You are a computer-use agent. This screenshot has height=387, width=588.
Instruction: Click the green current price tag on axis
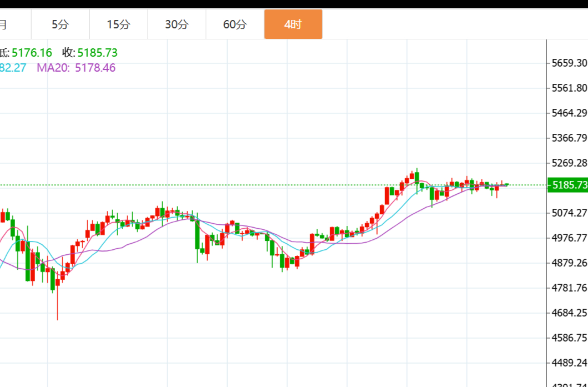tap(567, 185)
